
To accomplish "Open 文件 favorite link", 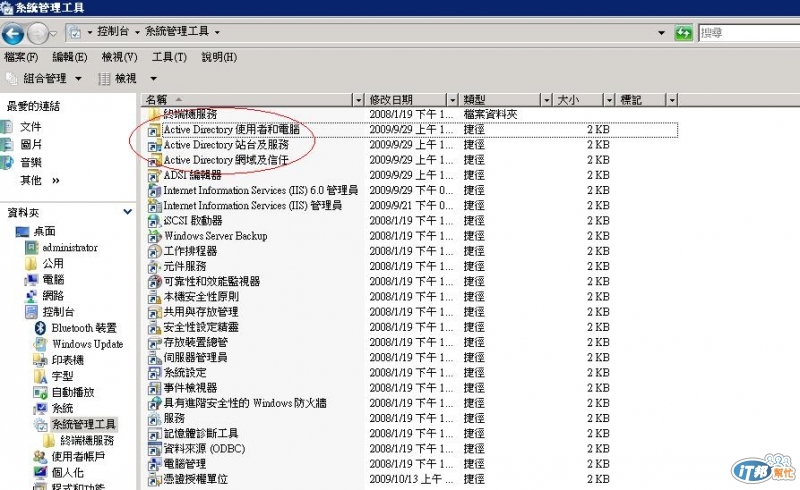I will 31,127.
